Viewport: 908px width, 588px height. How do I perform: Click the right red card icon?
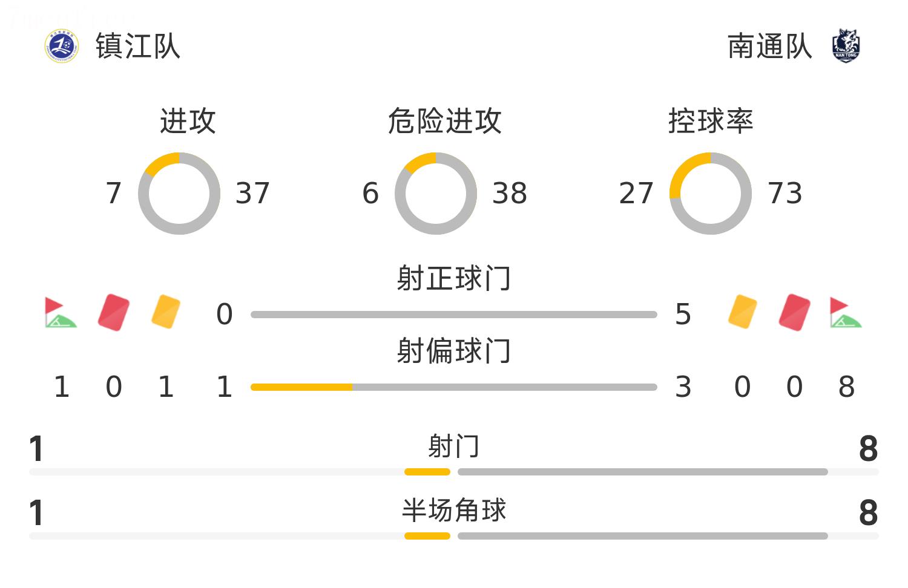click(794, 312)
